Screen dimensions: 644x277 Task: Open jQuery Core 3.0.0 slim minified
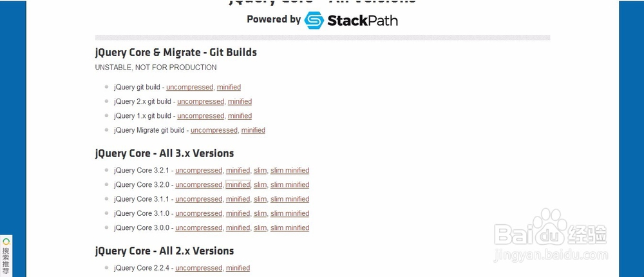pos(290,228)
